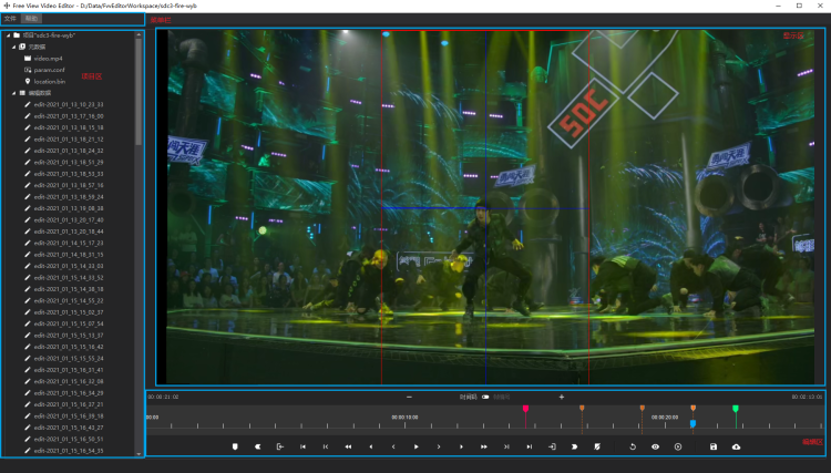Click the save disk icon
The image size is (832, 474).
(x=713, y=447)
